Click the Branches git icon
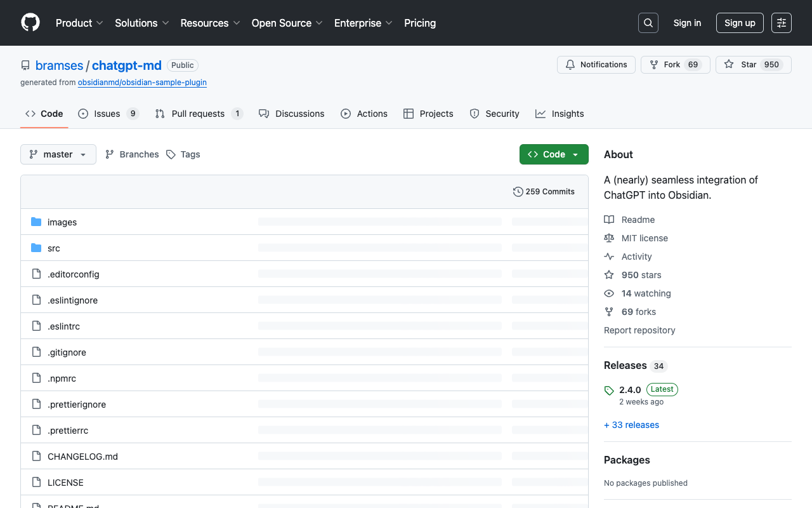This screenshot has height=508, width=812. [x=110, y=154]
